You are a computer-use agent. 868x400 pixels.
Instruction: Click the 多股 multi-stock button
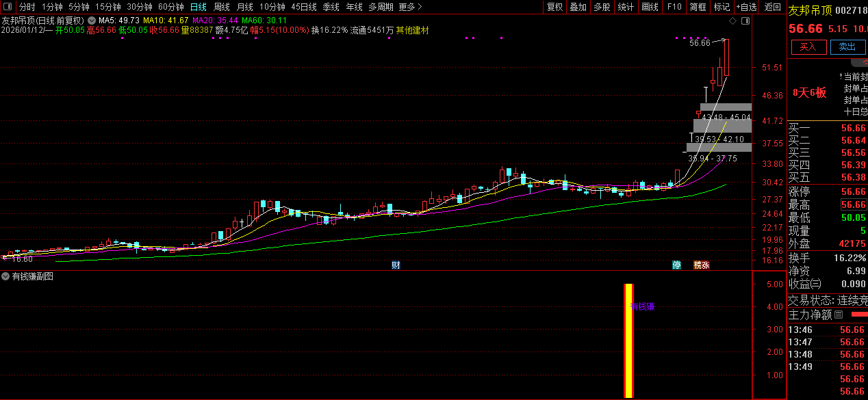pyautogui.click(x=602, y=7)
